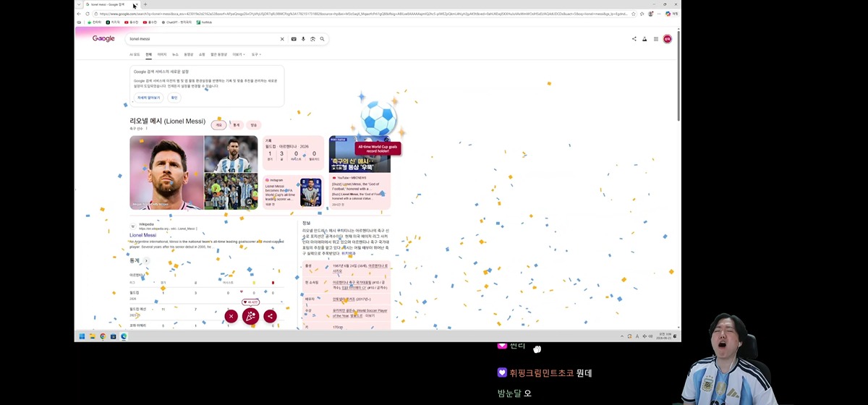Screen dimensions: 868x405
Task: Open the Google apps grid
Action: click(656, 39)
